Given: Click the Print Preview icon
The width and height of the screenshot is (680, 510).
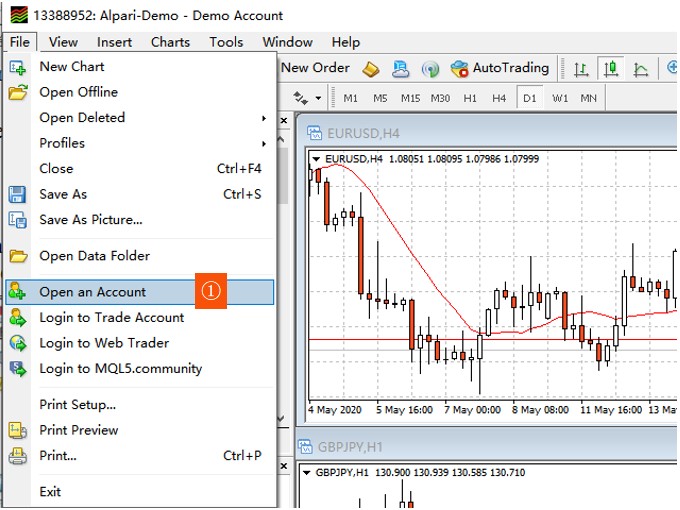Looking at the screenshot, I should pos(18,431).
